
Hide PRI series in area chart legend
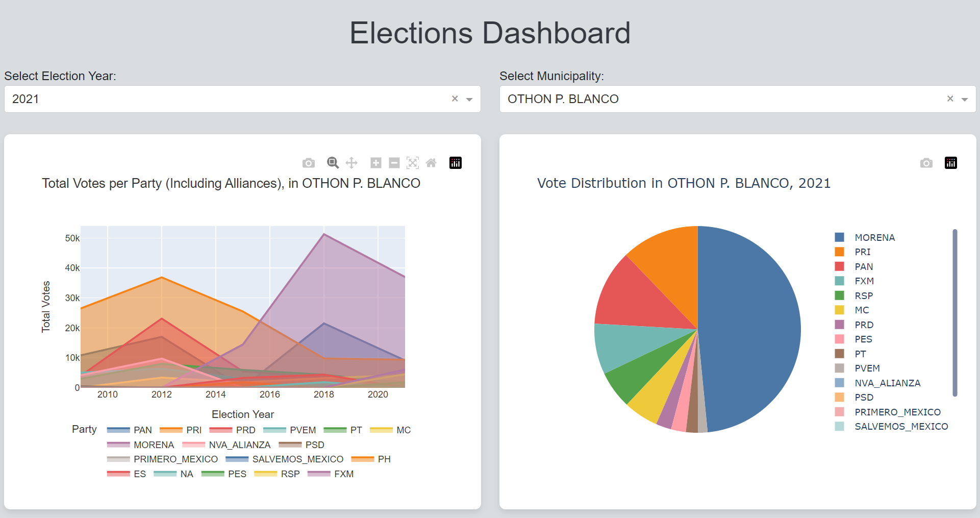(x=193, y=430)
